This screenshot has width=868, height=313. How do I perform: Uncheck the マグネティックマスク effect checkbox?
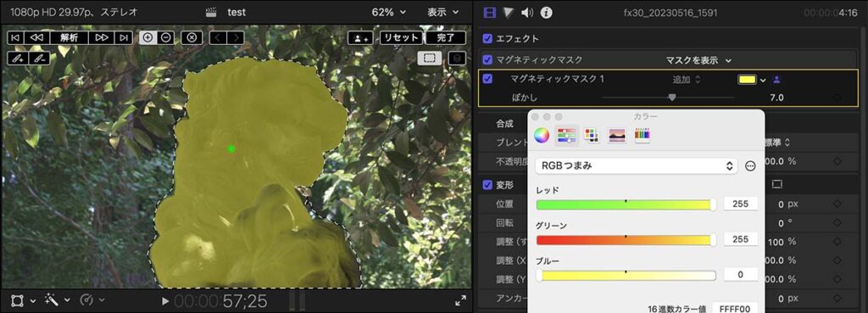click(x=487, y=60)
